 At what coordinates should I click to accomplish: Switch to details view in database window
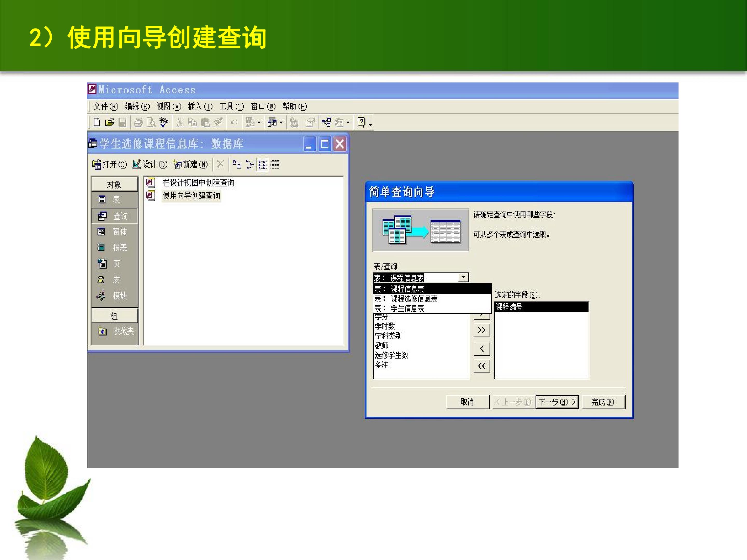pyautogui.click(x=275, y=165)
